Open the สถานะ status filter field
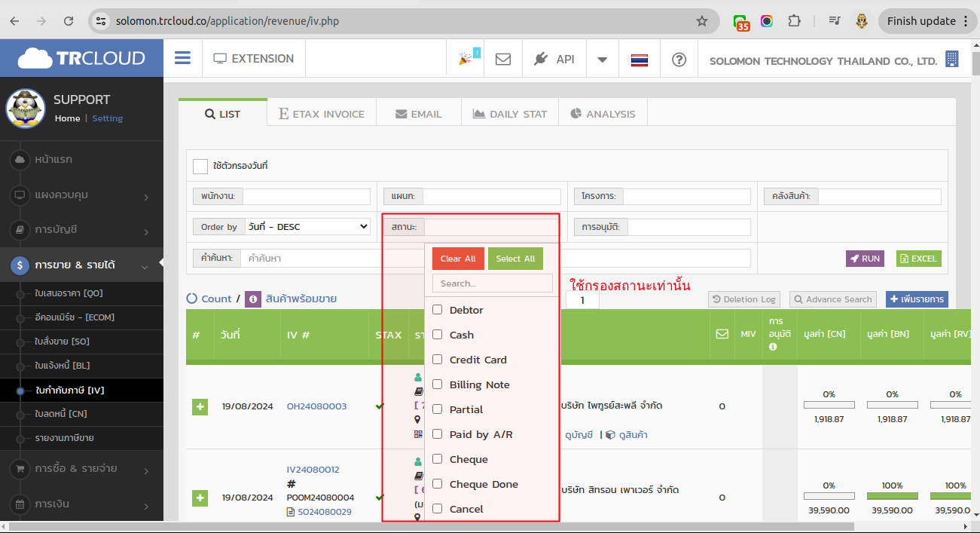The height and width of the screenshot is (533, 980). (491, 227)
